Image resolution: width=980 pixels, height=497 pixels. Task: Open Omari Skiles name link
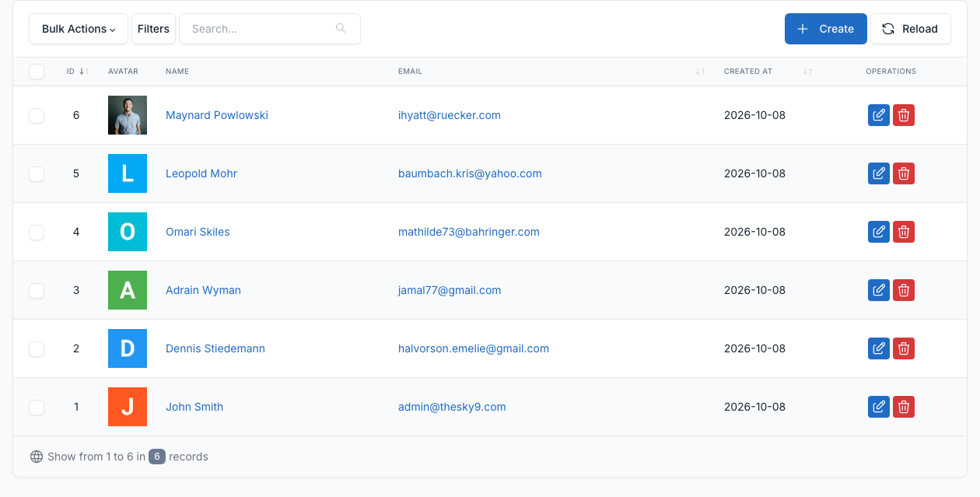[x=198, y=232]
